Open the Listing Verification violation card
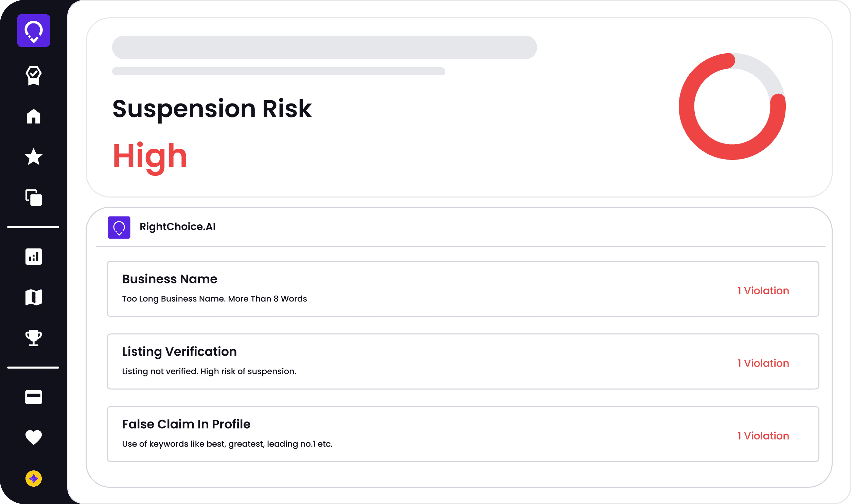Screen dimensions: 851x504 point(408,361)
